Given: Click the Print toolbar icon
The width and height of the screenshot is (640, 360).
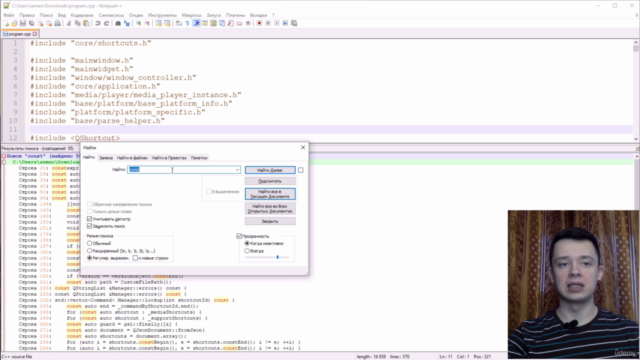Looking at the screenshot, I should point(58,23).
